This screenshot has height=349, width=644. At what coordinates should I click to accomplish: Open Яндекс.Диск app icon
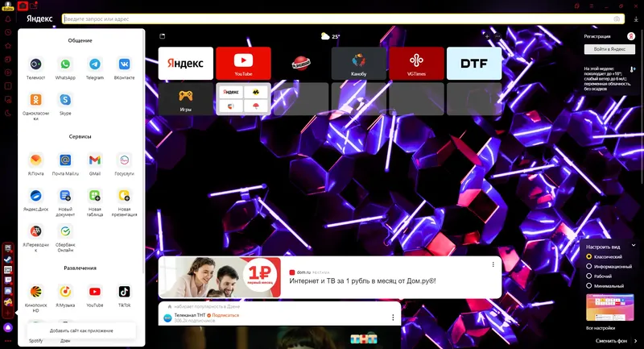point(35,196)
